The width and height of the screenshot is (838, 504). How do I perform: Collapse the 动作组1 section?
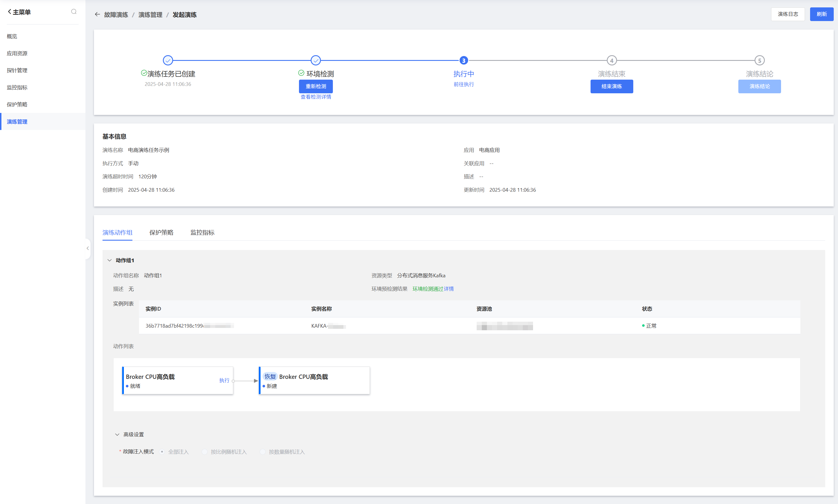coord(109,261)
